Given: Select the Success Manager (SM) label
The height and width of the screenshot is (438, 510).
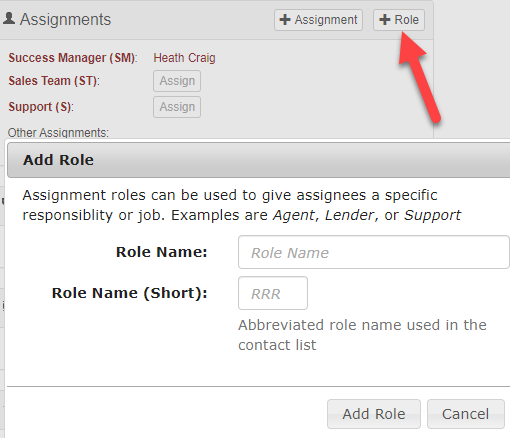Looking at the screenshot, I should (73, 58).
